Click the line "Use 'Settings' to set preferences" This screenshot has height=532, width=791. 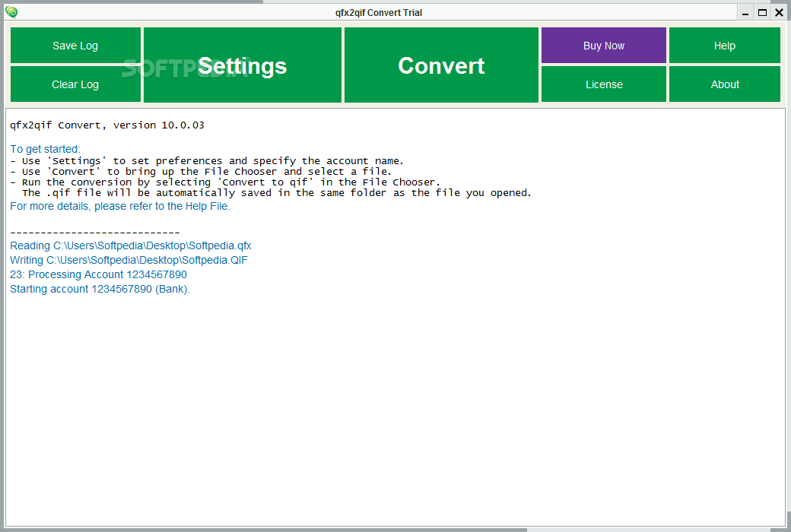(x=207, y=161)
